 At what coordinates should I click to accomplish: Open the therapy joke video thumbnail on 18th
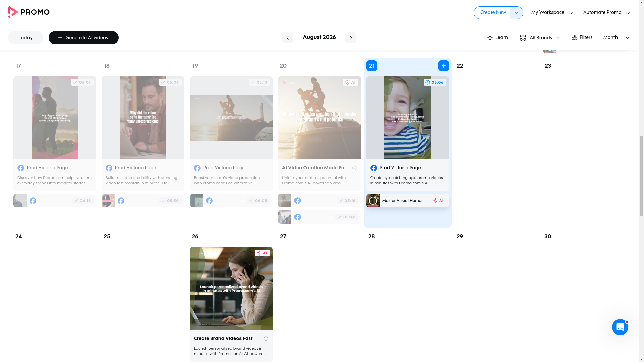pyautogui.click(x=143, y=118)
